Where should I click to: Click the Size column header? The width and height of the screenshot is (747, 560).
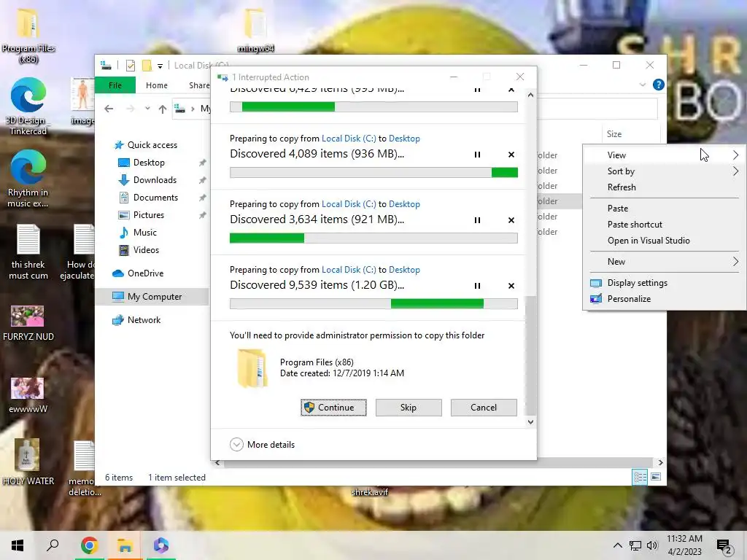[630, 134]
